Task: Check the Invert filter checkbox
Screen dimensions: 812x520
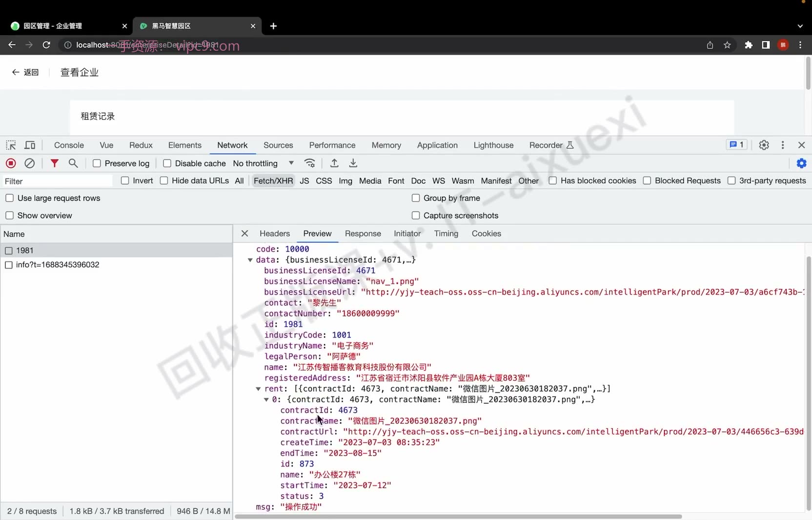Action: (x=125, y=180)
